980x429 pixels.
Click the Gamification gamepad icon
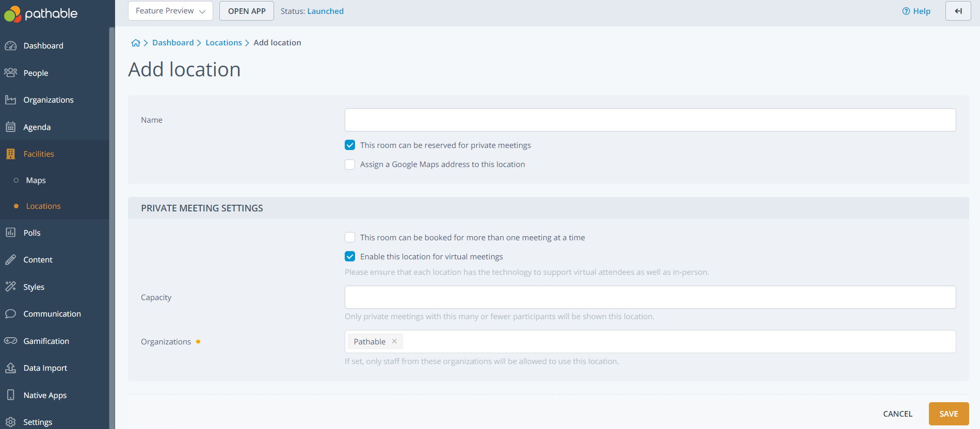click(10, 341)
